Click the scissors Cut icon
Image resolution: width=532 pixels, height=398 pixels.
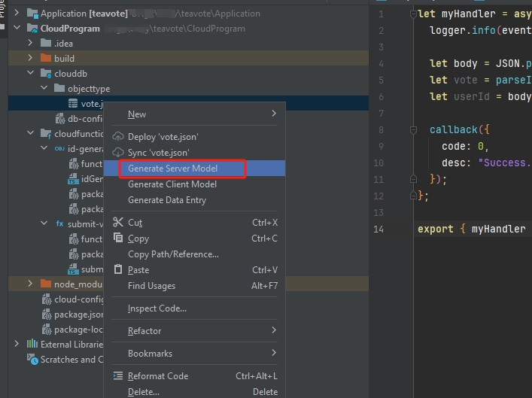[118, 222]
